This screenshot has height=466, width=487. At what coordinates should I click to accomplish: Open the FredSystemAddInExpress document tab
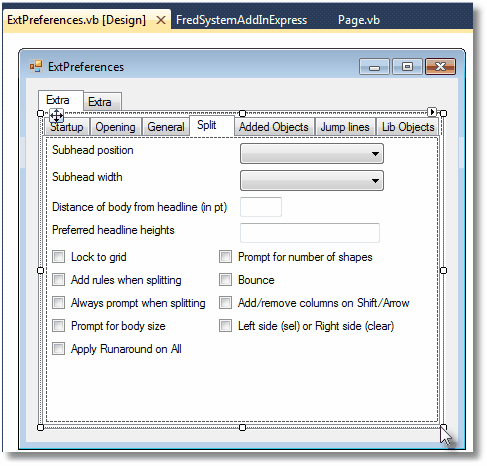point(242,20)
